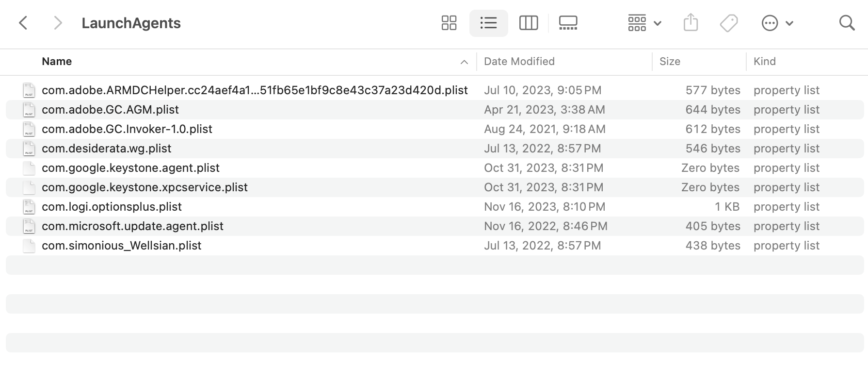
Task: Select list view mode
Action: pos(488,23)
